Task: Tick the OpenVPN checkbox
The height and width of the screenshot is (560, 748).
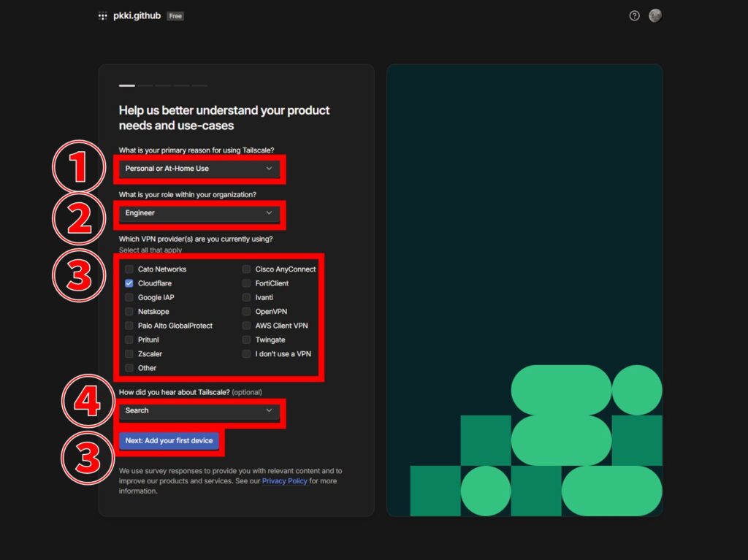Action: tap(247, 312)
